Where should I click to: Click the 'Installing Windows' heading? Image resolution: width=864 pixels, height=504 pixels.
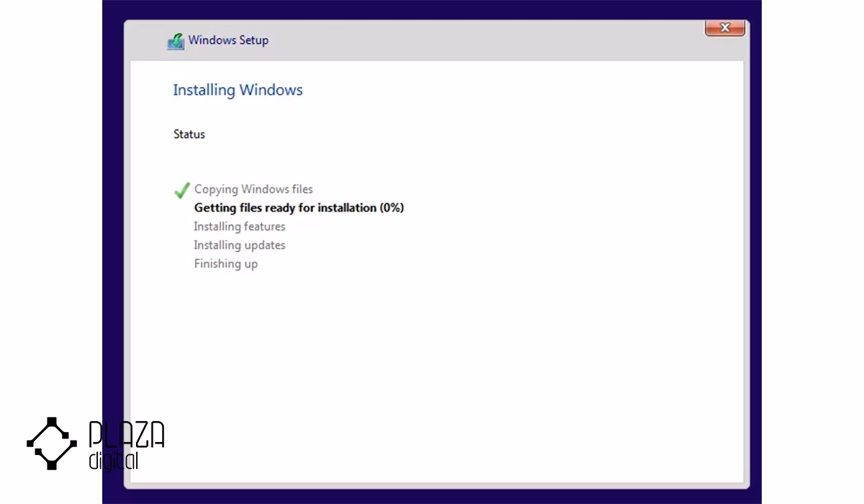238,90
